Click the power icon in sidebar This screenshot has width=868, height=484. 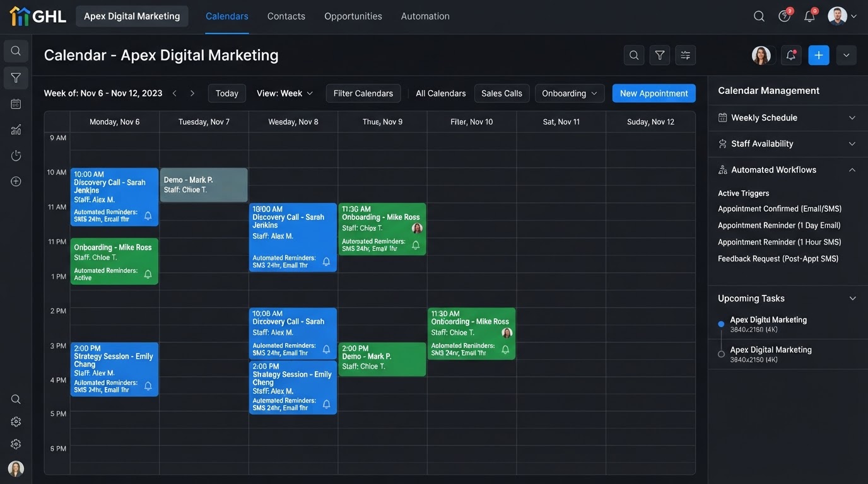pos(16,156)
